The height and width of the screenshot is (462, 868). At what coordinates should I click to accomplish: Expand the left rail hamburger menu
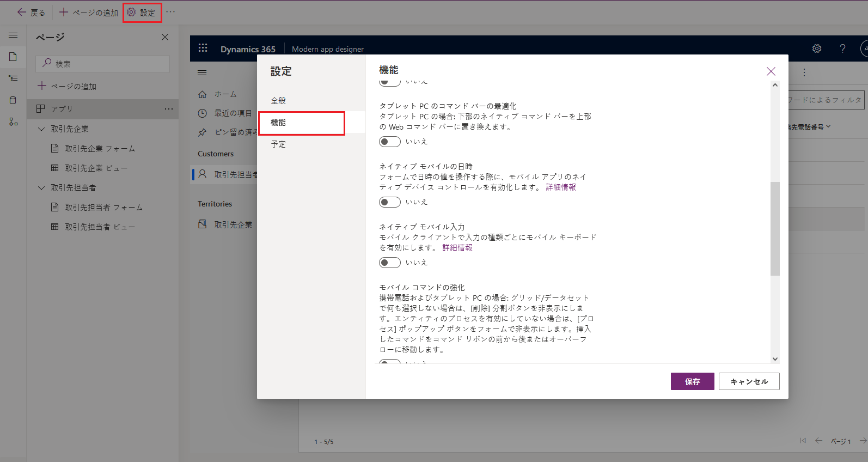click(x=13, y=35)
